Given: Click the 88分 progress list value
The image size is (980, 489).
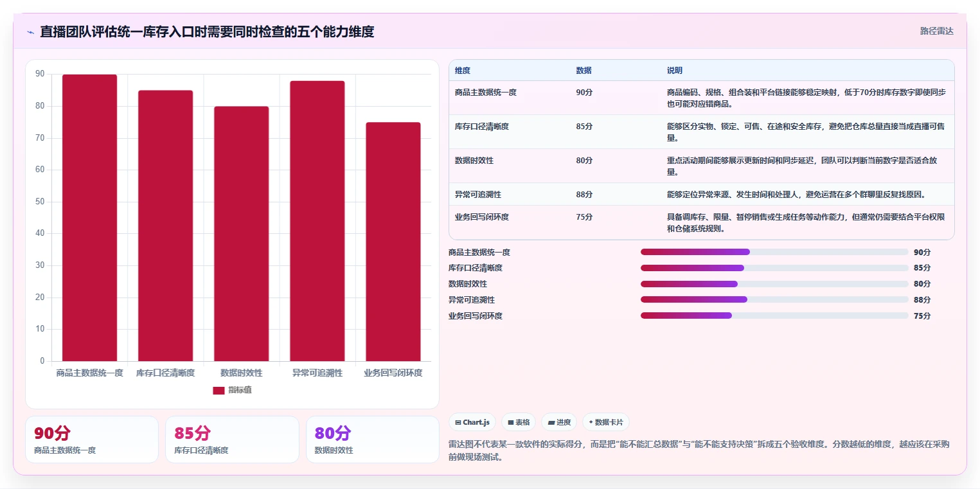Looking at the screenshot, I should 922,300.
